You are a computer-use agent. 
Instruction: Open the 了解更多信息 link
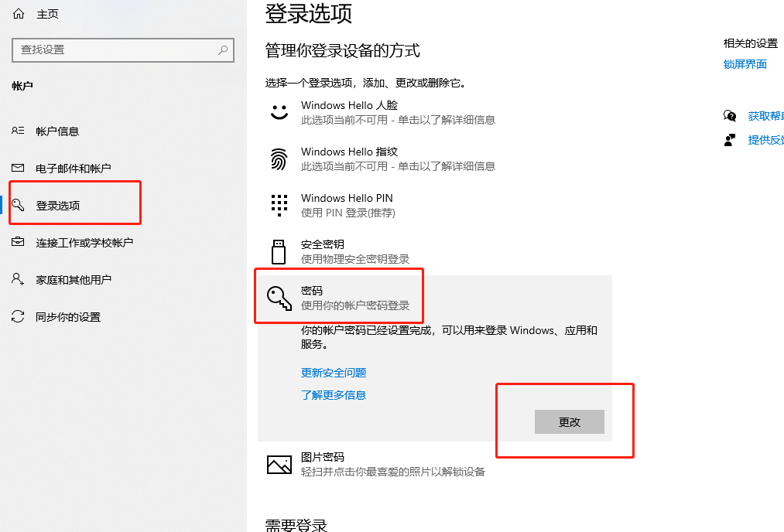pyautogui.click(x=334, y=395)
